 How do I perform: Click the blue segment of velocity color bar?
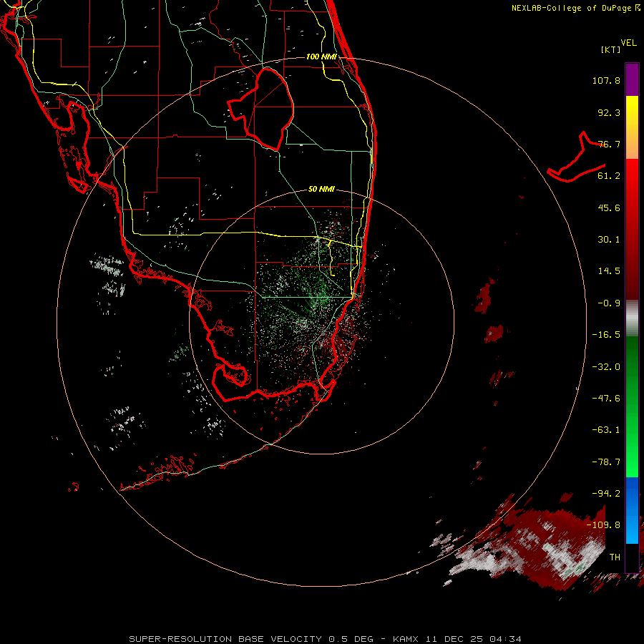(632, 510)
